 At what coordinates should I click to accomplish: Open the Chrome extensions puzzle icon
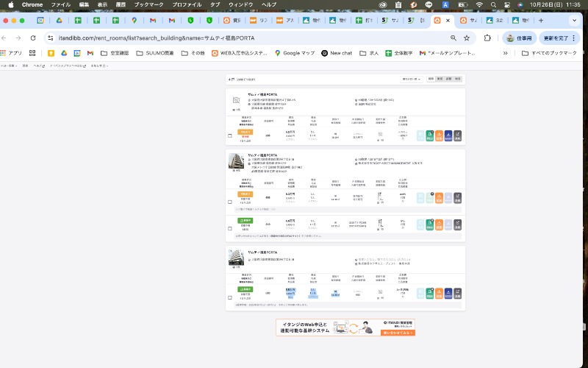click(487, 38)
